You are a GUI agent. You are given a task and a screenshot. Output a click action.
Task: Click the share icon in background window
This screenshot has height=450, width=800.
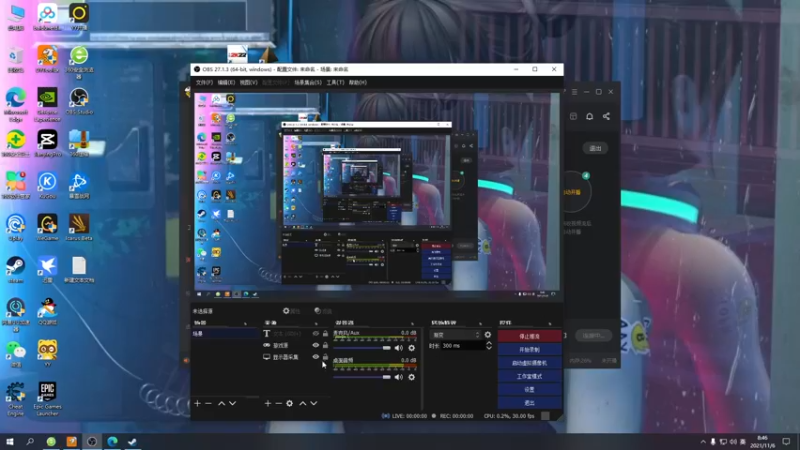pos(606,116)
